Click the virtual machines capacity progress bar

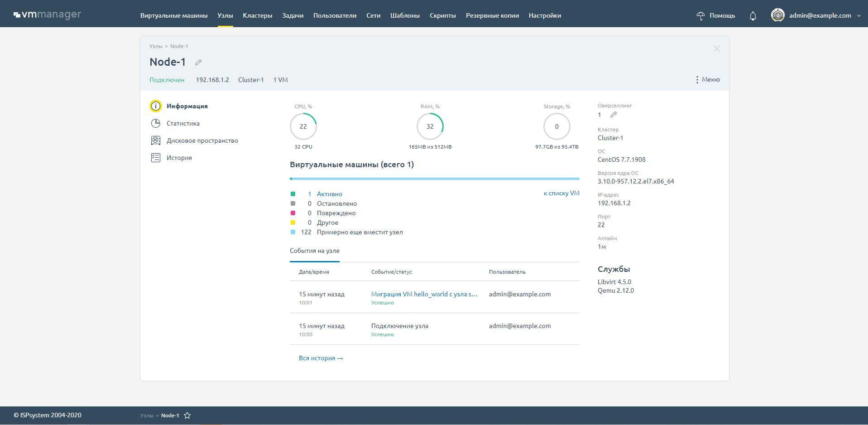click(x=434, y=179)
